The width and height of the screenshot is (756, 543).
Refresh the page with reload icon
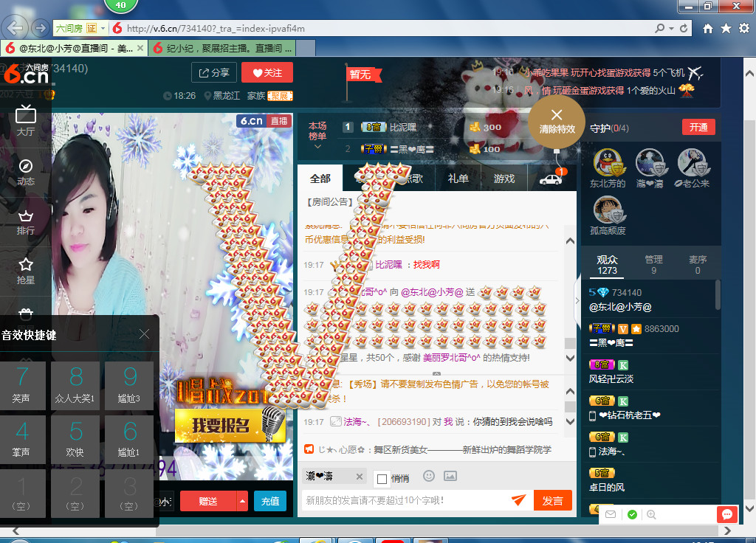[x=684, y=29]
